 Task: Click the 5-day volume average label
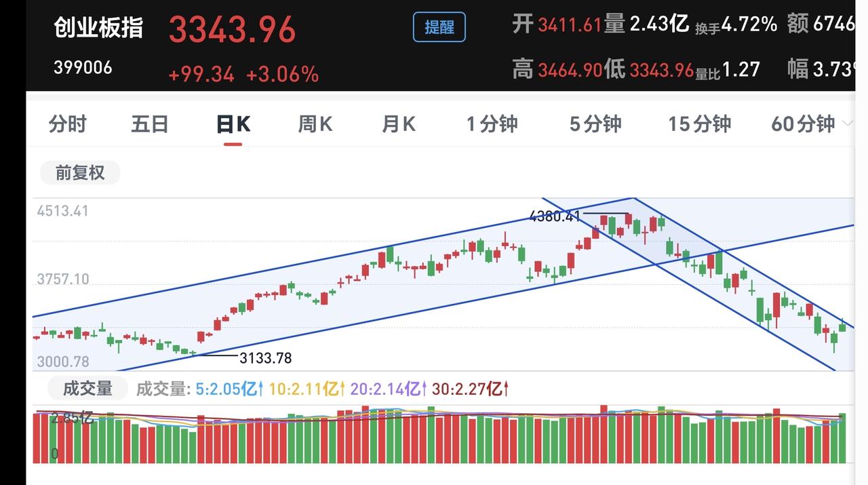230,389
